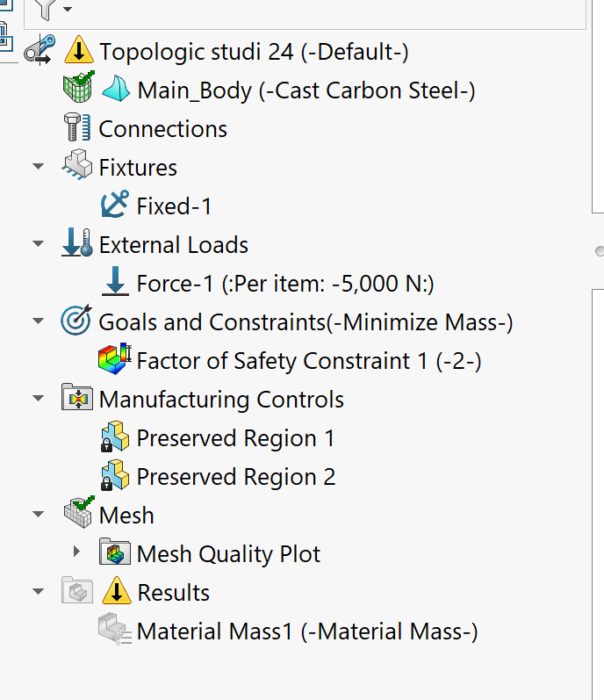Screen dimensions: 604x700
Task: Click the Material Mass1 result icon
Action: click(115, 631)
